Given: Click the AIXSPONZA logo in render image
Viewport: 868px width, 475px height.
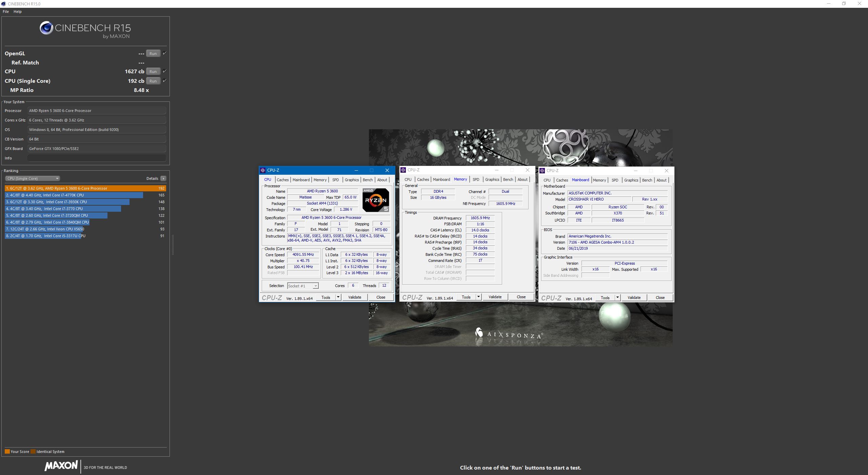Looking at the screenshot, I should (x=509, y=334).
